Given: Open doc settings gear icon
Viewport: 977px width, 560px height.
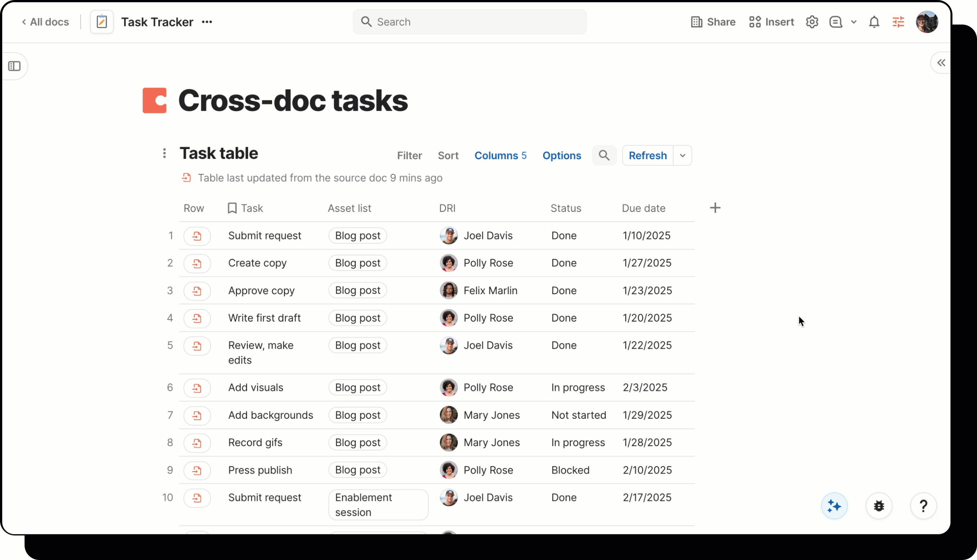Looking at the screenshot, I should point(812,22).
